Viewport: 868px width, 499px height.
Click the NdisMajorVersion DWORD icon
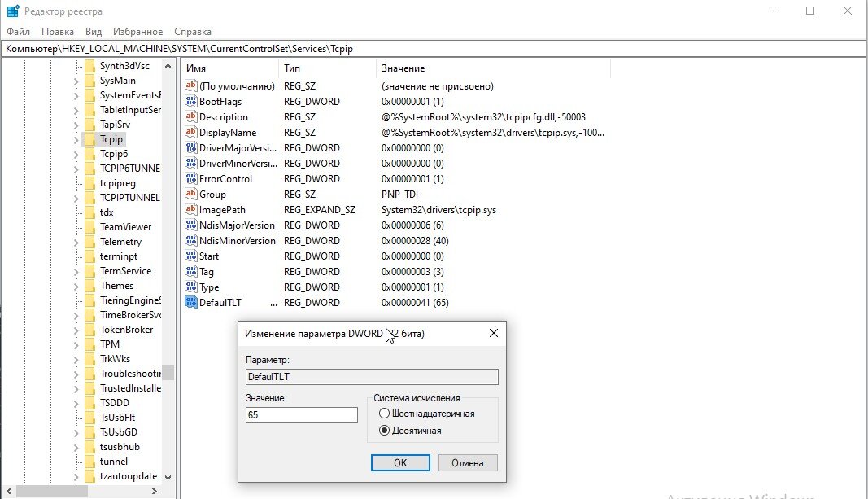click(191, 225)
